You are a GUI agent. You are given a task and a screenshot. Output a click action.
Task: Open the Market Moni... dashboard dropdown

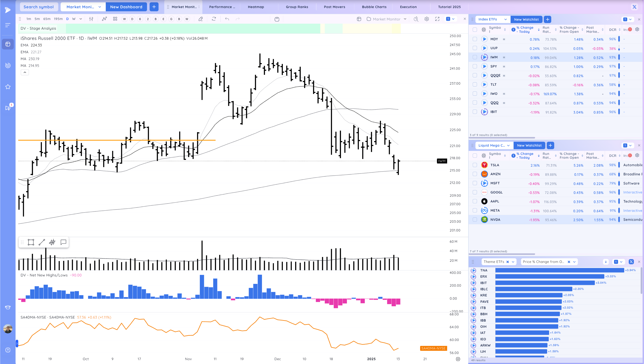tap(83, 7)
